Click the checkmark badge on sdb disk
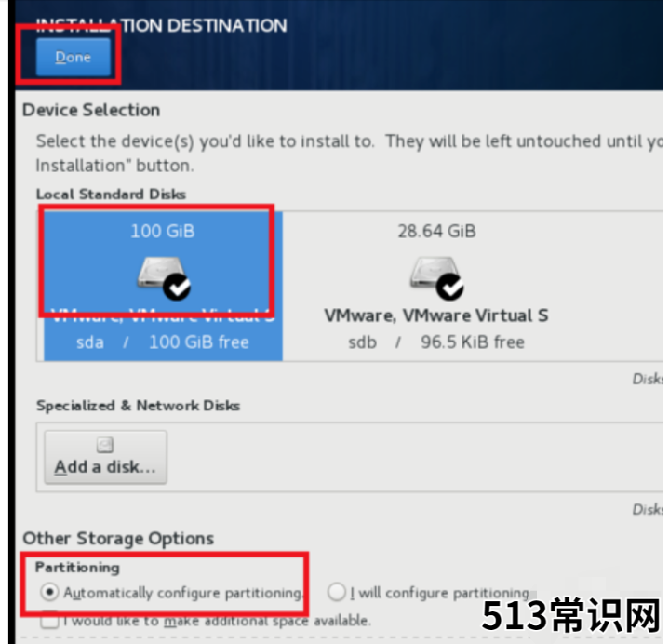 coord(450,288)
